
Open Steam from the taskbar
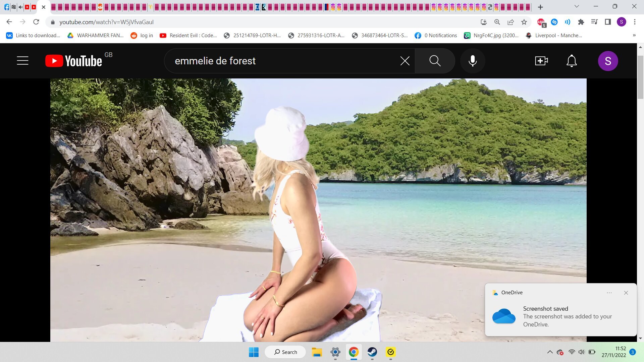[372, 352]
